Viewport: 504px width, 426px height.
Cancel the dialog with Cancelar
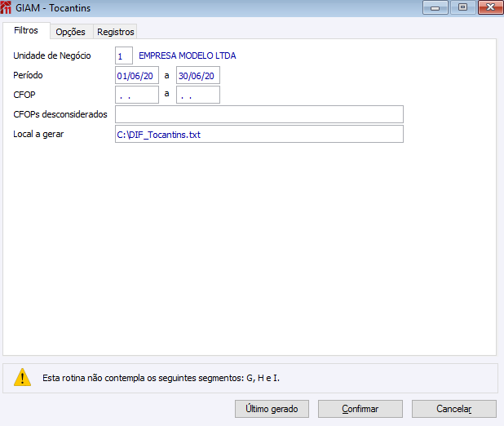454,409
